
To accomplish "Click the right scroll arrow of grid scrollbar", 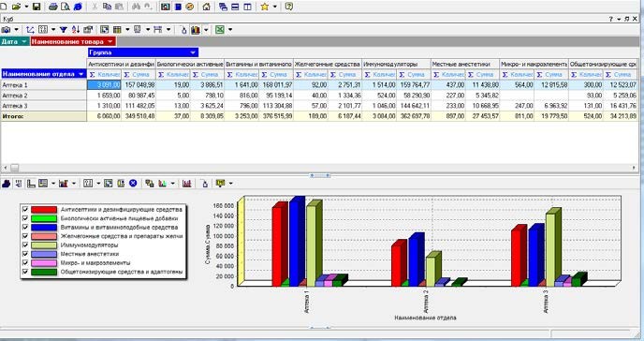I will coord(634,168).
